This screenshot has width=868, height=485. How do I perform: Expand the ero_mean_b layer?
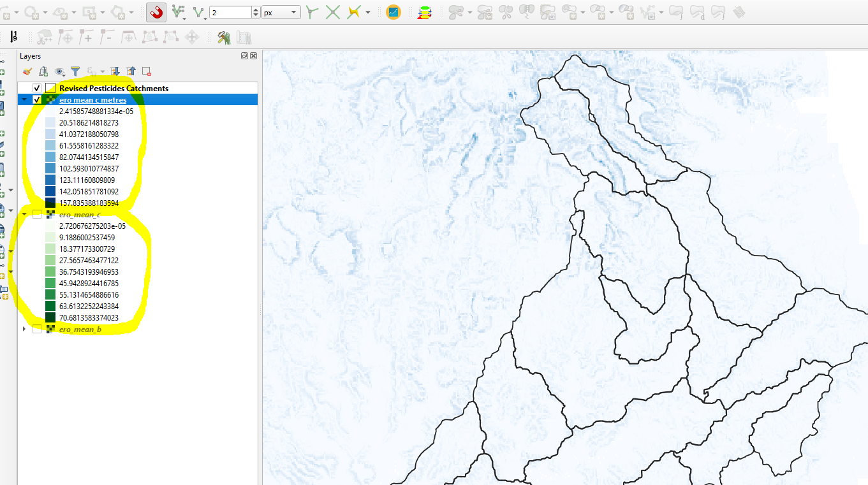pos(24,329)
